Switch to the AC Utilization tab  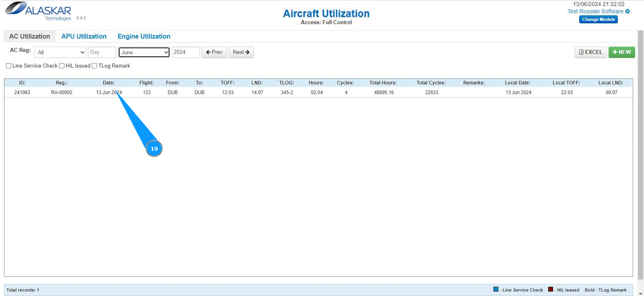[x=30, y=36]
